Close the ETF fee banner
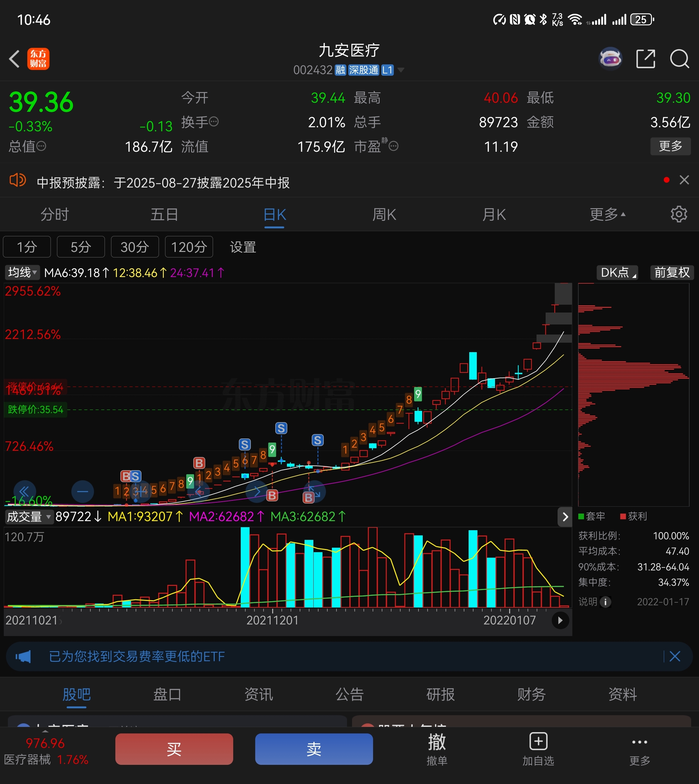The width and height of the screenshot is (699, 784). (675, 656)
